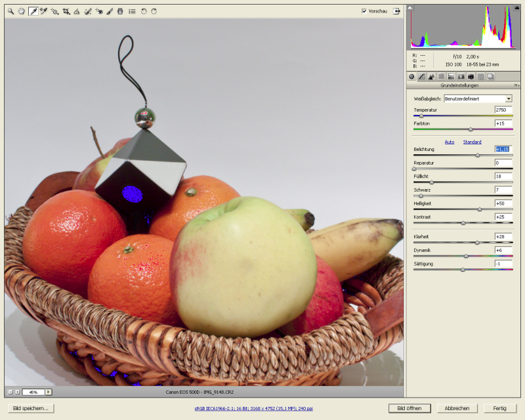Toggle highlight clipping warning in histogram
The height and width of the screenshot is (420, 525).
click(517, 7)
